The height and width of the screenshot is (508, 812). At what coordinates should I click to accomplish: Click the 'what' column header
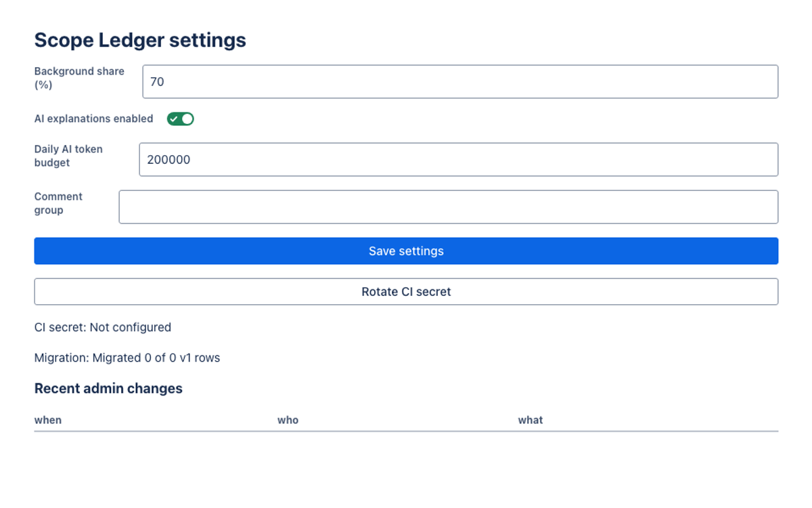click(x=531, y=420)
